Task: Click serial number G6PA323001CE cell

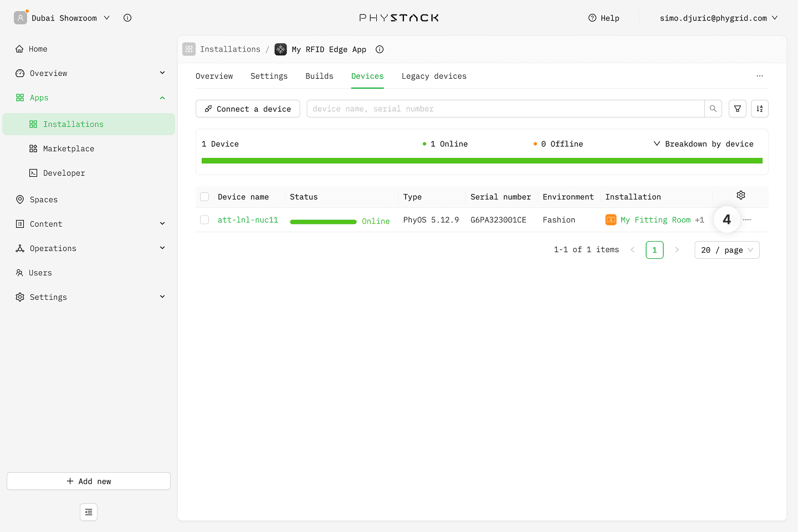Action: point(498,220)
